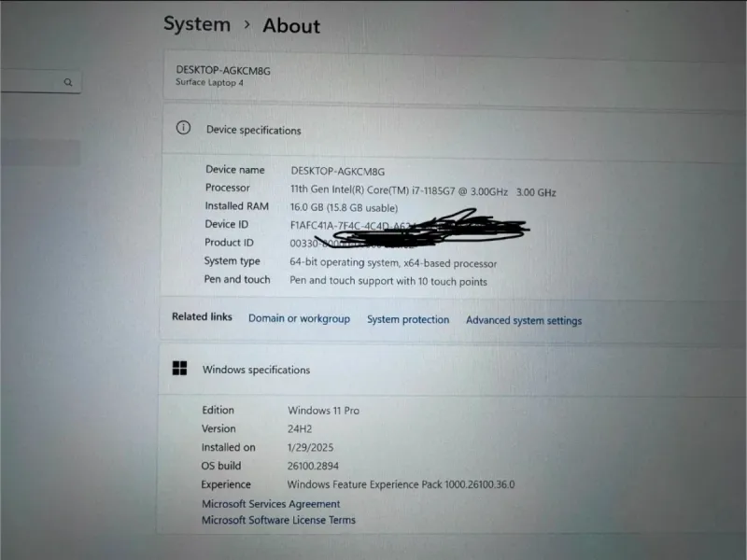747x560 pixels.
Task: Click the Installed on label
Action: [228, 448]
